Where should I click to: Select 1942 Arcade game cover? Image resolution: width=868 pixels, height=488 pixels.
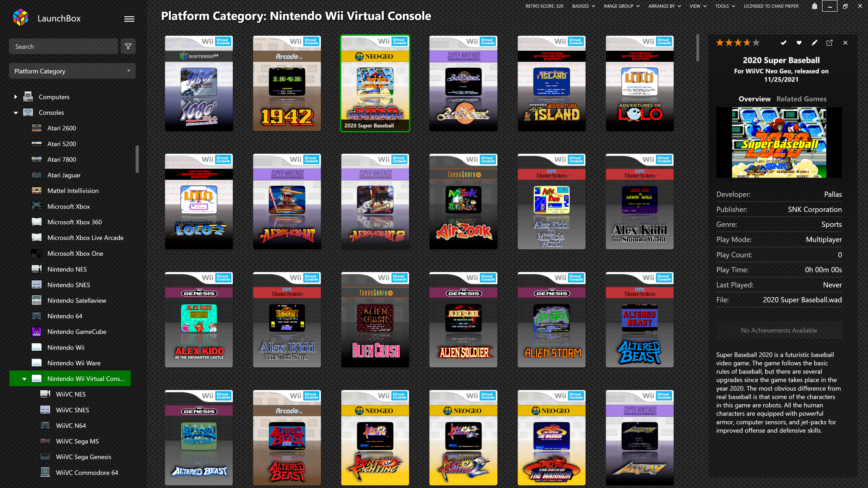[287, 84]
